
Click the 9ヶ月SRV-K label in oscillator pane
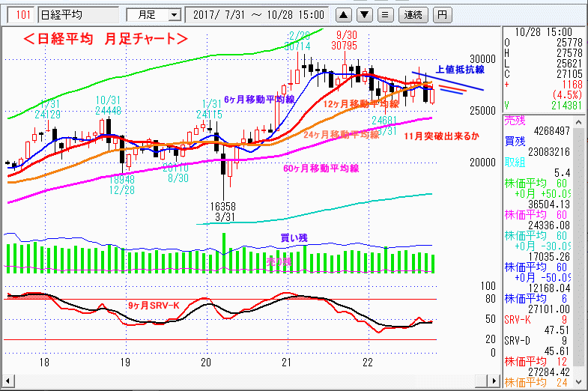pyautogui.click(x=155, y=305)
